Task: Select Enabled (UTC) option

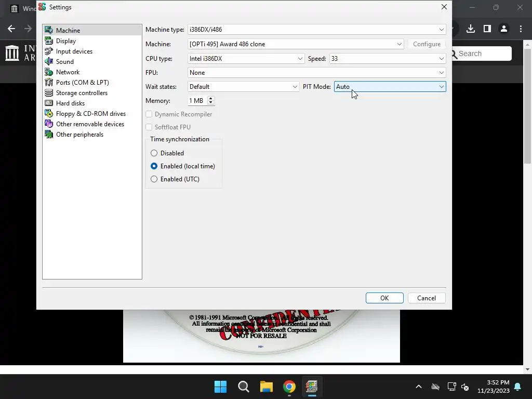Action: point(154,179)
